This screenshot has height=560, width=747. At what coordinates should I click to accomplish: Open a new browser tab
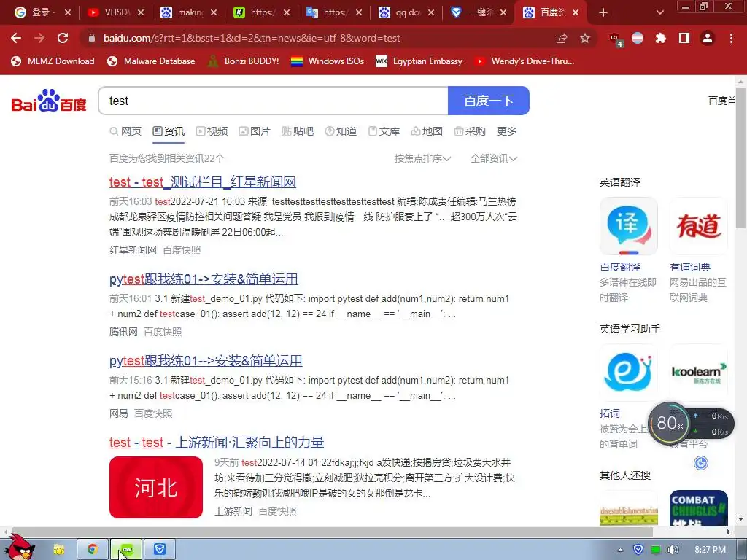point(603,12)
